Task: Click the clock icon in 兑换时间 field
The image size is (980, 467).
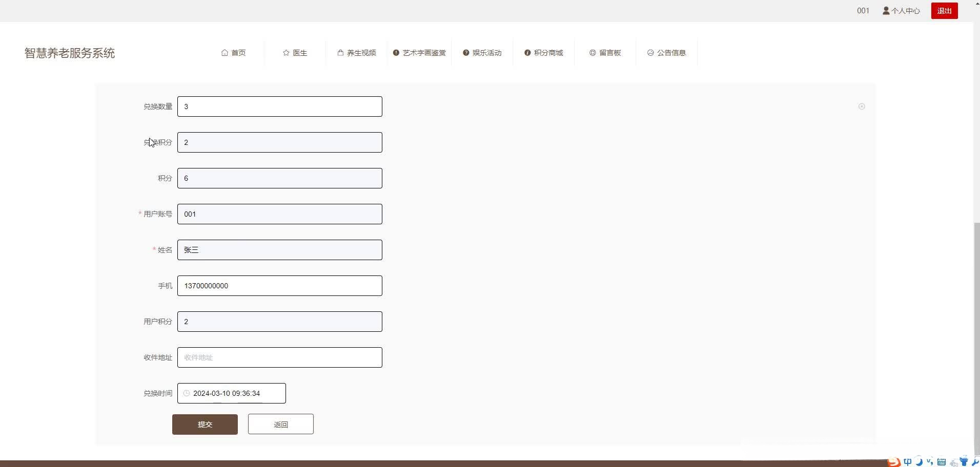Action: [x=186, y=393]
